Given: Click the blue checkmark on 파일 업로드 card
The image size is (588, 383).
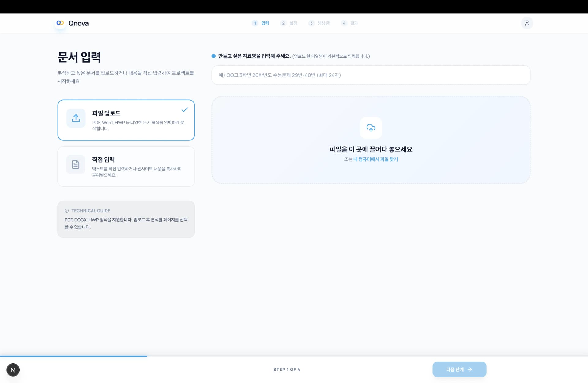Looking at the screenshot, I should [185, 109].
